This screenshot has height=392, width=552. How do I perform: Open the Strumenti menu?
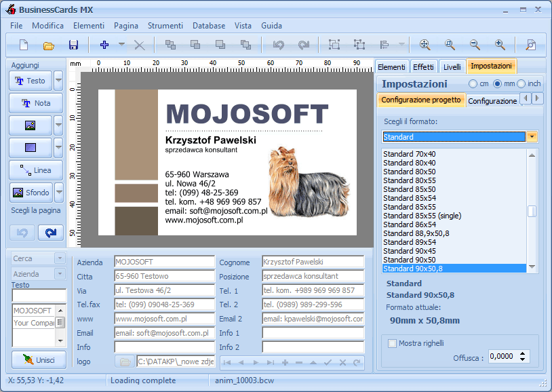point(165,26)
